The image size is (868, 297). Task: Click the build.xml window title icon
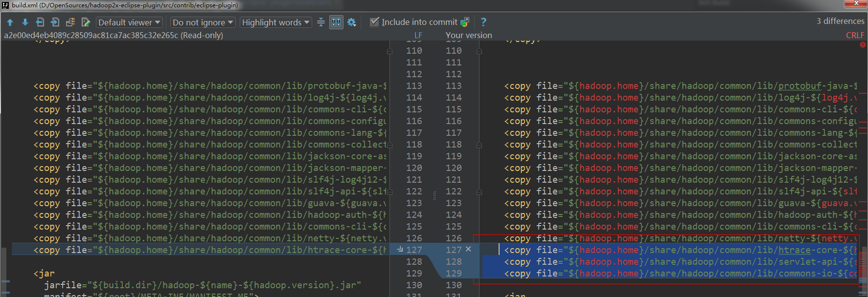tap(5, 5)
